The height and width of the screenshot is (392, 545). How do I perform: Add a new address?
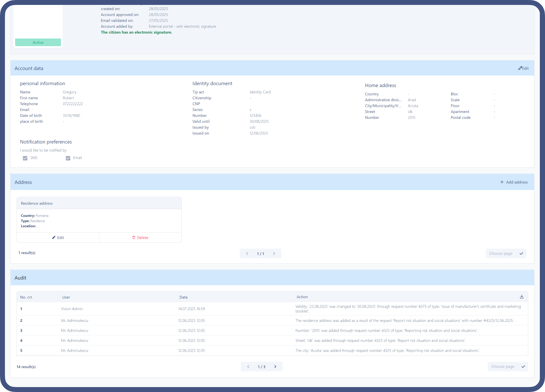click(x=514, y=182)
